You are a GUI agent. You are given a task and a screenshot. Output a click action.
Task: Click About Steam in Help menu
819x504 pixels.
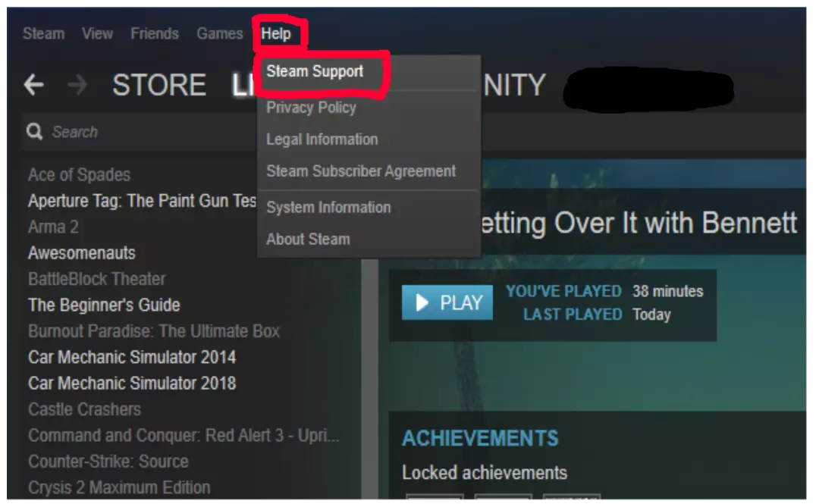click(x=308, y=239)
